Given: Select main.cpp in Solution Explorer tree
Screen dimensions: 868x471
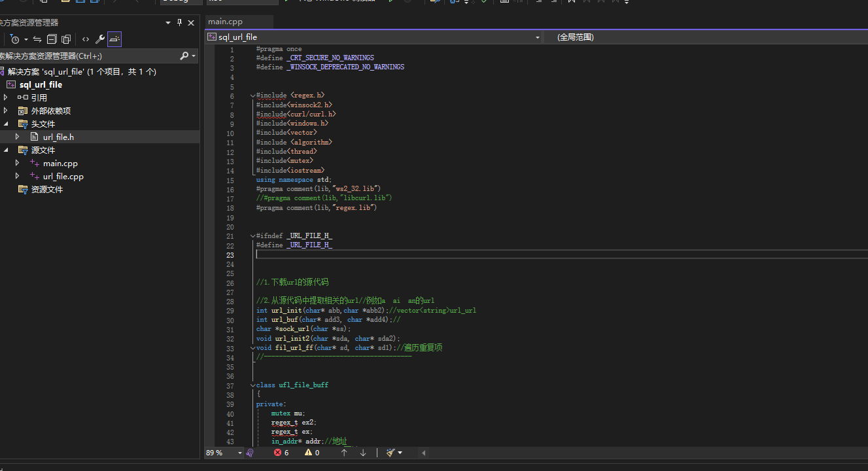Looking at the screenshot, I should pyautogui.click(x=60, y=164).
